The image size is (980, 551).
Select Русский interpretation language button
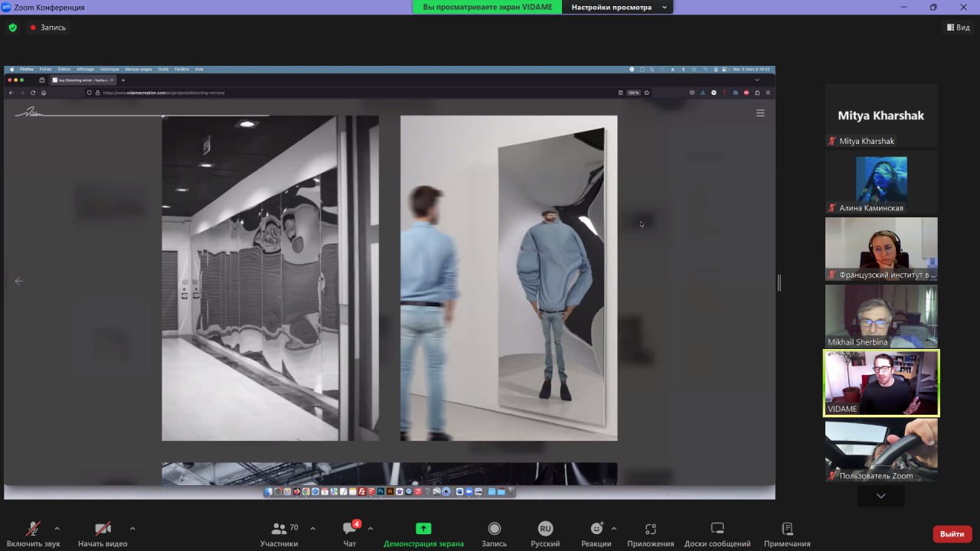click(x=544, y=533)
